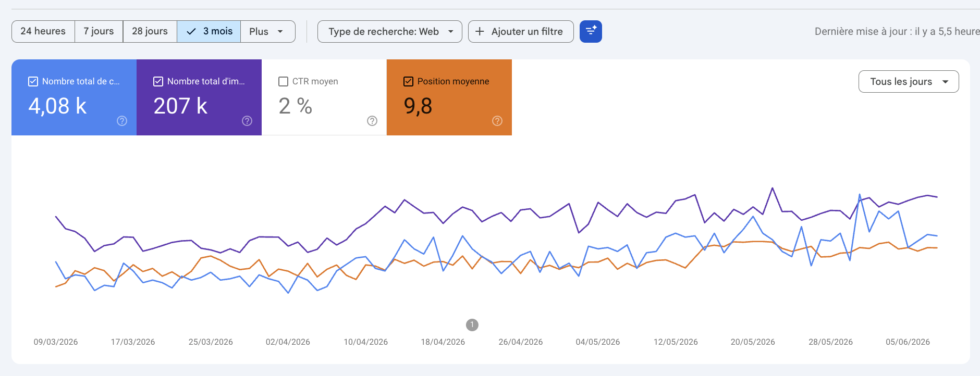Open the Type de recherche: Web dropdown
Screen dimensions: 980x376
(390, 31)
